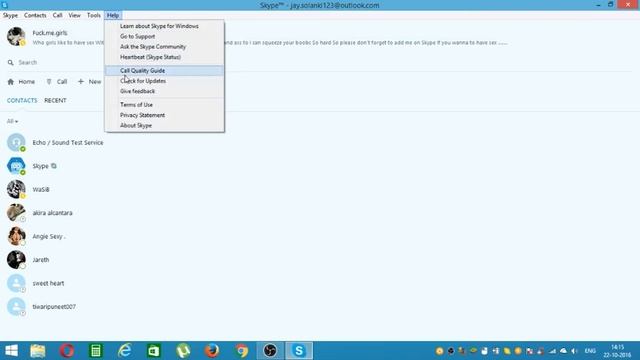Click the plus New icon

point(80,82)
